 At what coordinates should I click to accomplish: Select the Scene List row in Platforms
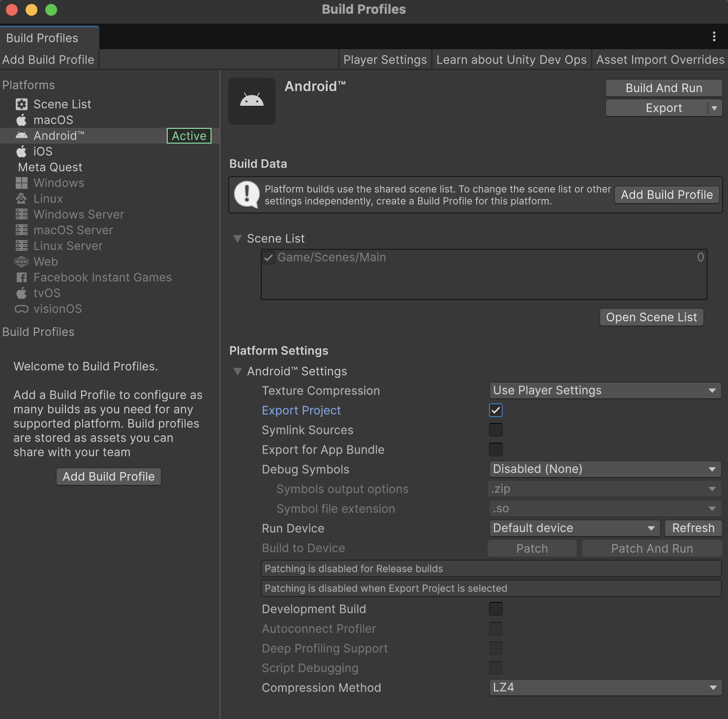[x=109, y=104]
